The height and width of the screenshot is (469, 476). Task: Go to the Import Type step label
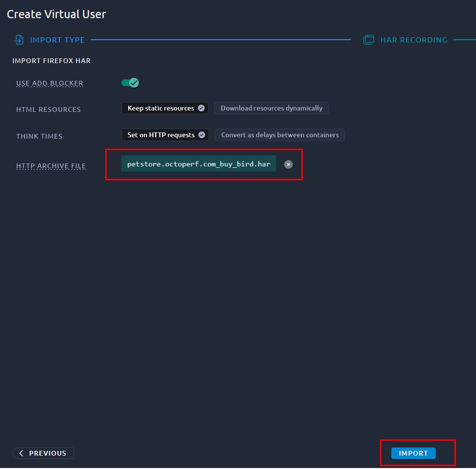pyautogui.click(x=57, y=40)
